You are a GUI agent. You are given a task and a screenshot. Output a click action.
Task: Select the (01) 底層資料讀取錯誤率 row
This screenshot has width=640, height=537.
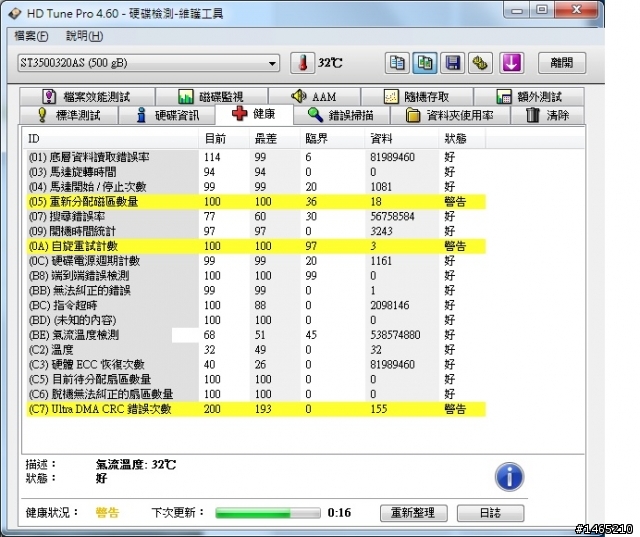pyautogui.click(x=256, y=157)
